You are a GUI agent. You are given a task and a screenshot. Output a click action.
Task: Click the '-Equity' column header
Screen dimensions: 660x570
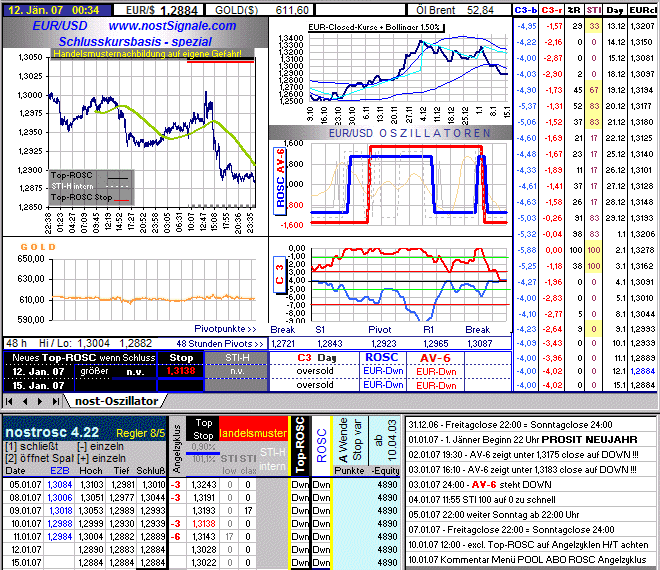[x=385, y=471]
